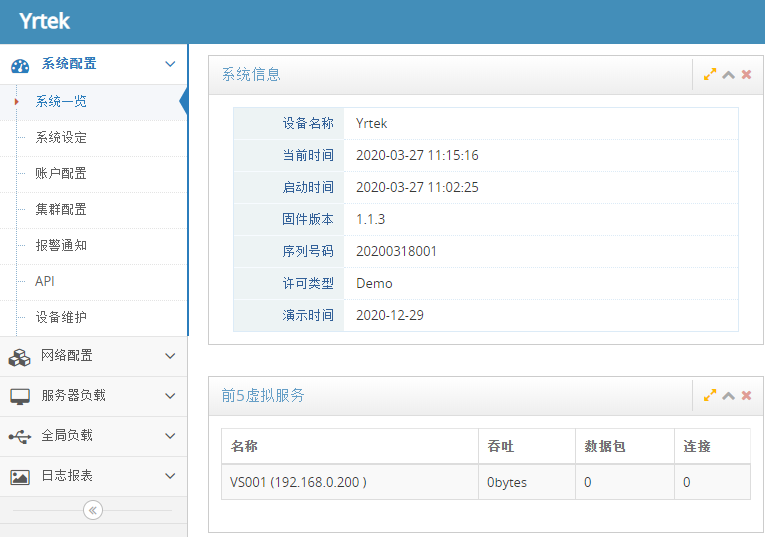This screenshot has height=537, width=772.
Task: Expand the 全局负载 menu chevron
Action: (170, 436)
